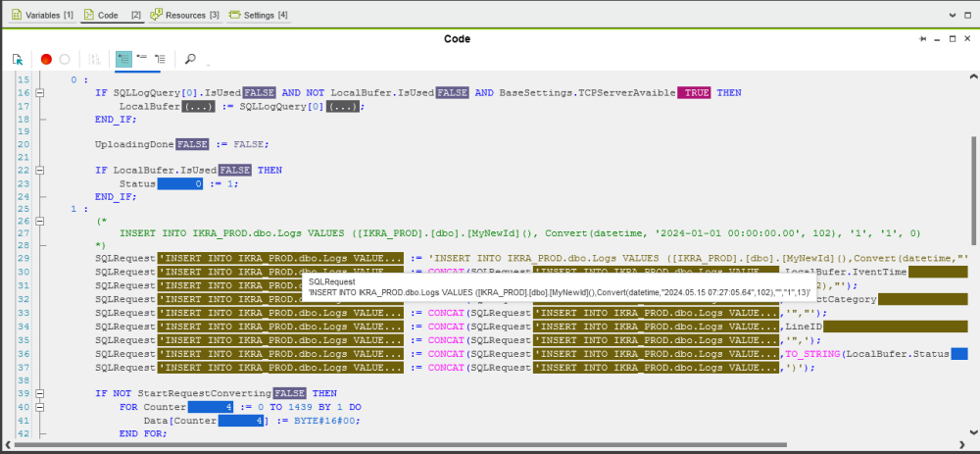This screenshot has width=980, height=454.
Task: Collapse the FOR loop at line 40
Action: [x=40, y=406]
